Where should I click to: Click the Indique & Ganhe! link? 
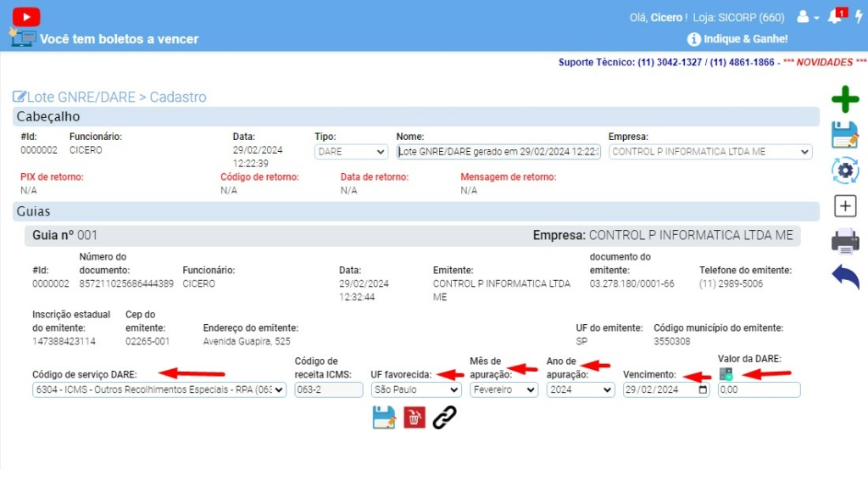745,39
